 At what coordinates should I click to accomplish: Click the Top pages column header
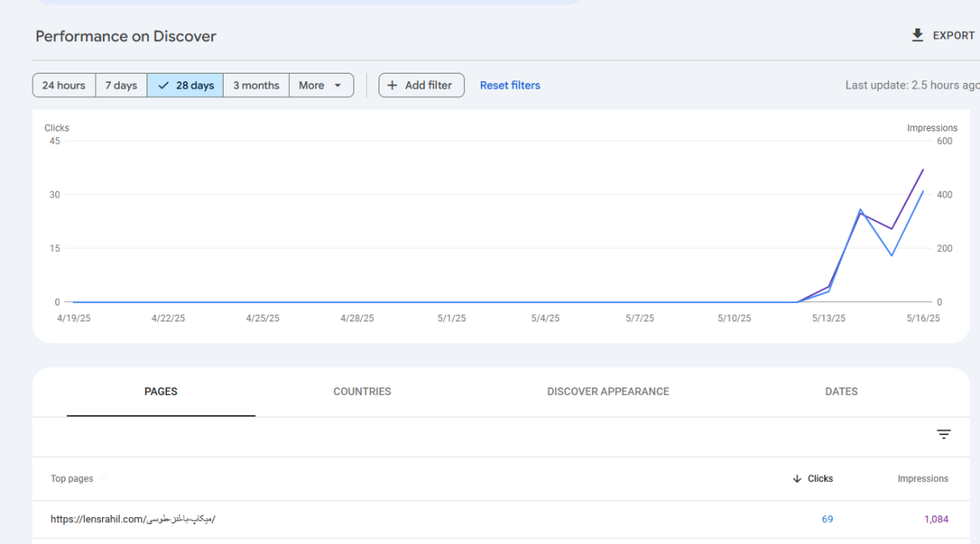72,479
